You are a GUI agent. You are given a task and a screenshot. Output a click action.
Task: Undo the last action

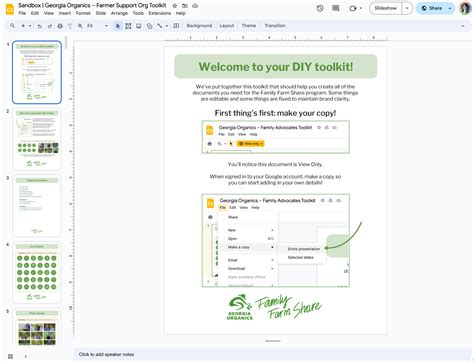click(39, 26)
